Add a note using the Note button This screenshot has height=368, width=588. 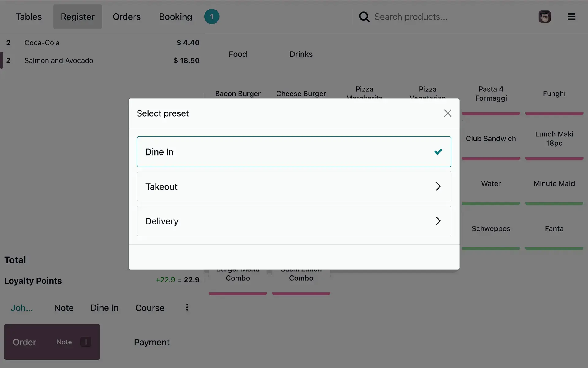63,308
